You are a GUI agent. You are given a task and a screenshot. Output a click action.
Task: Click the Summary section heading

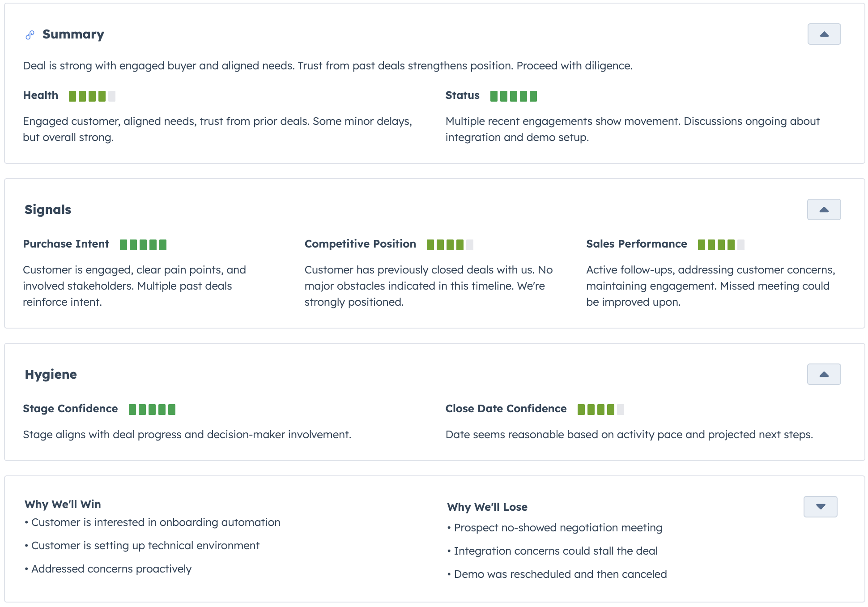tap(73, 34)
